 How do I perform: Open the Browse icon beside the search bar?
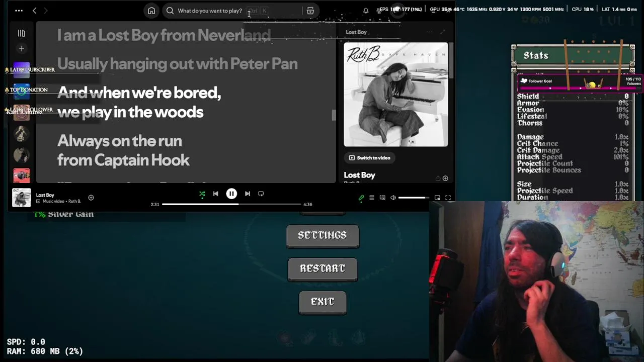[x=310, y=11]
